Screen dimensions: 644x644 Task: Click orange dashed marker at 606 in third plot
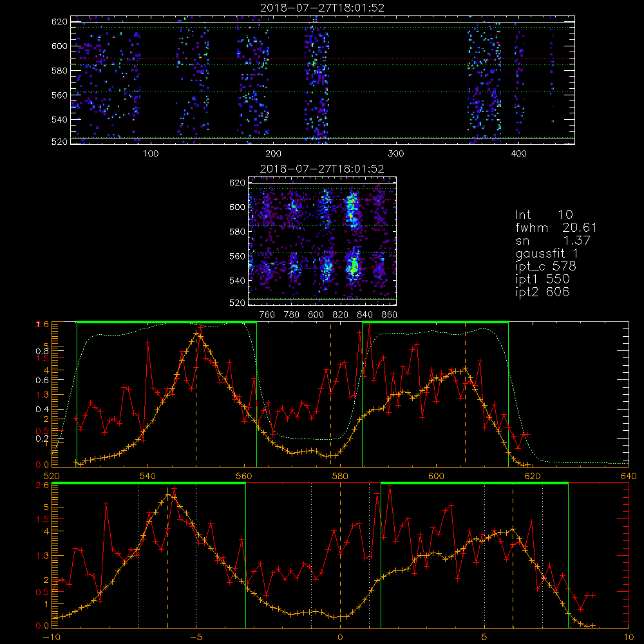(465, 394)
